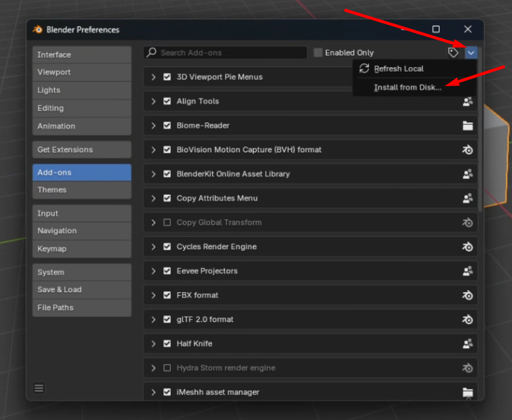This screenshot has width=512, height=420.
Task: Expand the glTF 2.0 format add-on details
Action: click(x=153, y=320)
